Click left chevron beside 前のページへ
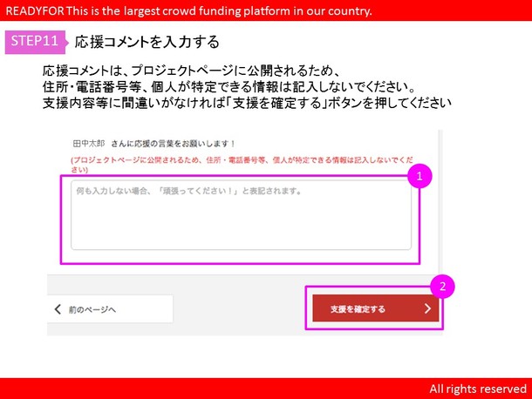 (x=58, y=309)
